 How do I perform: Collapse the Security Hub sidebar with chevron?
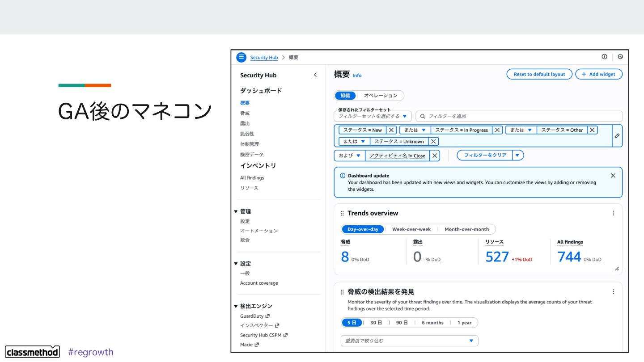[x=315, y=75]
